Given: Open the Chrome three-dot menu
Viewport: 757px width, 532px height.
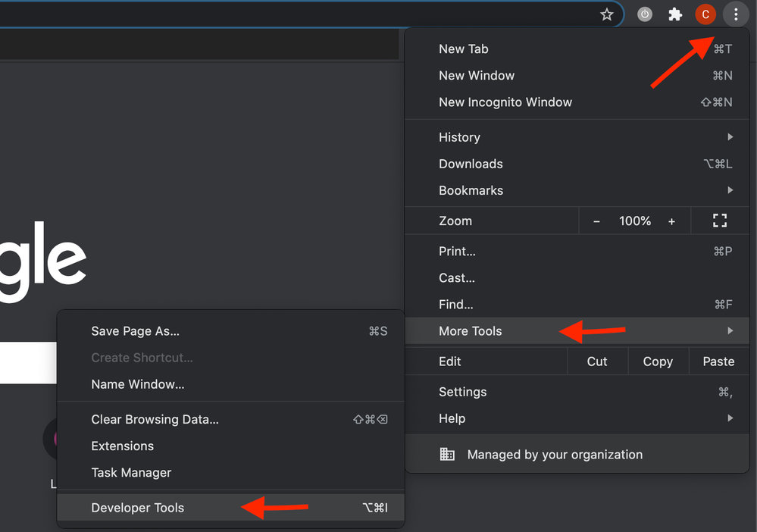Looking at the screenshot, I should (x=736, y=14).
